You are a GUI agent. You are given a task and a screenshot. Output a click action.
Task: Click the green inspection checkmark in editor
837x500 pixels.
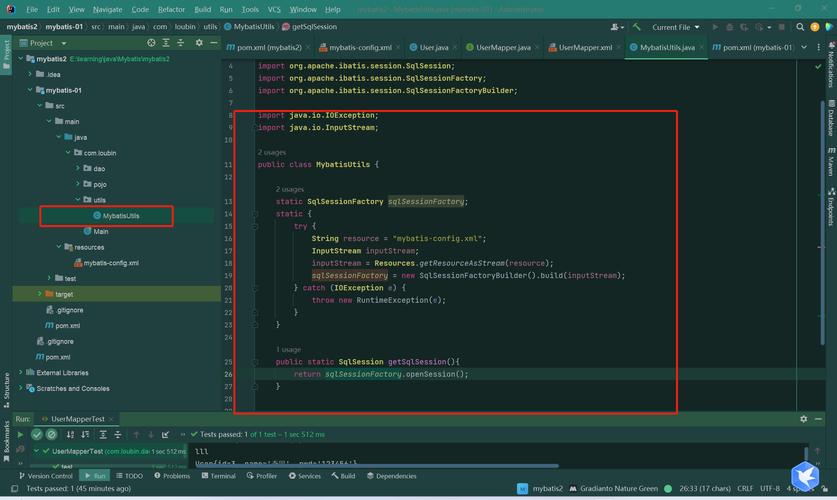tap(818, 66)
